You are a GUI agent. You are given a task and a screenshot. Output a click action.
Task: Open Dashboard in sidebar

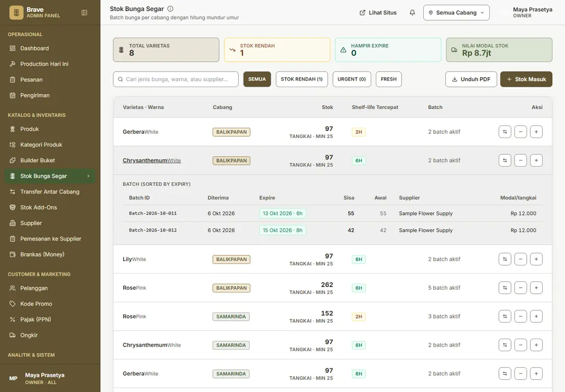[50, 48]
